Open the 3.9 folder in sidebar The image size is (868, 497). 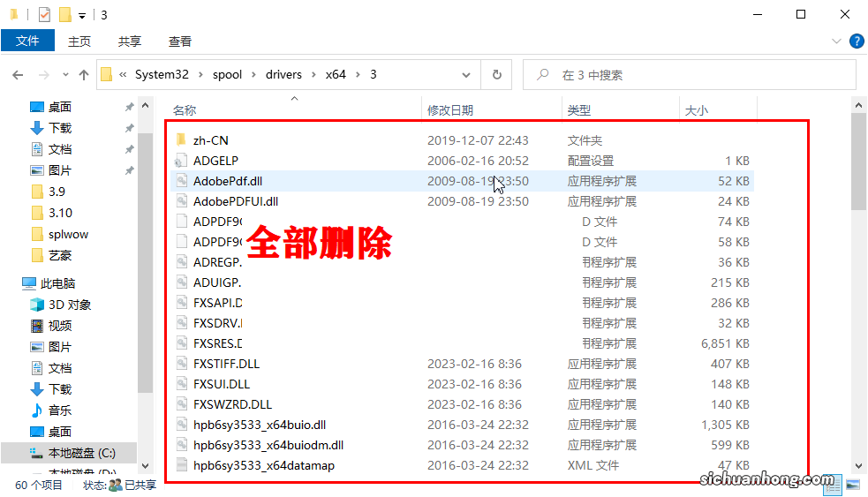[57, 192]
